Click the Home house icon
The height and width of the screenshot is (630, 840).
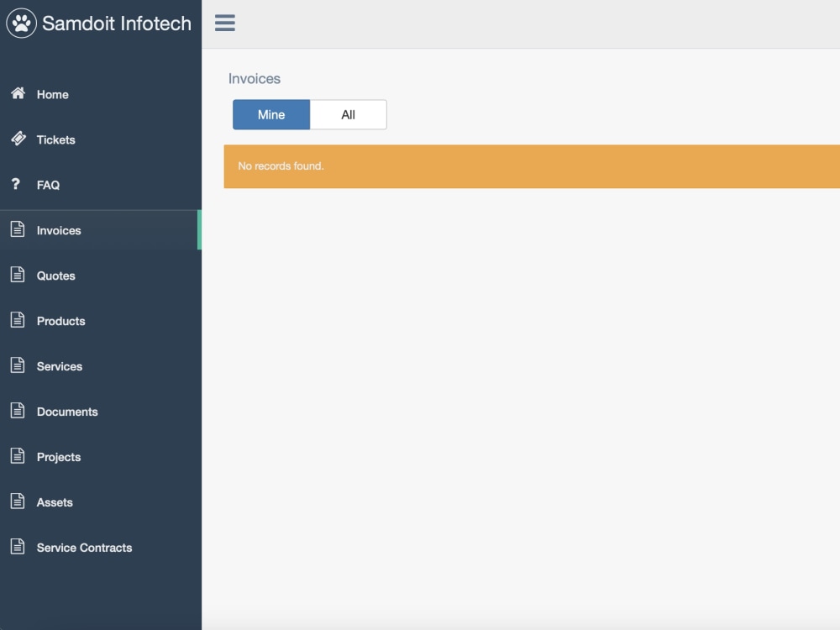tap(18, 94)
